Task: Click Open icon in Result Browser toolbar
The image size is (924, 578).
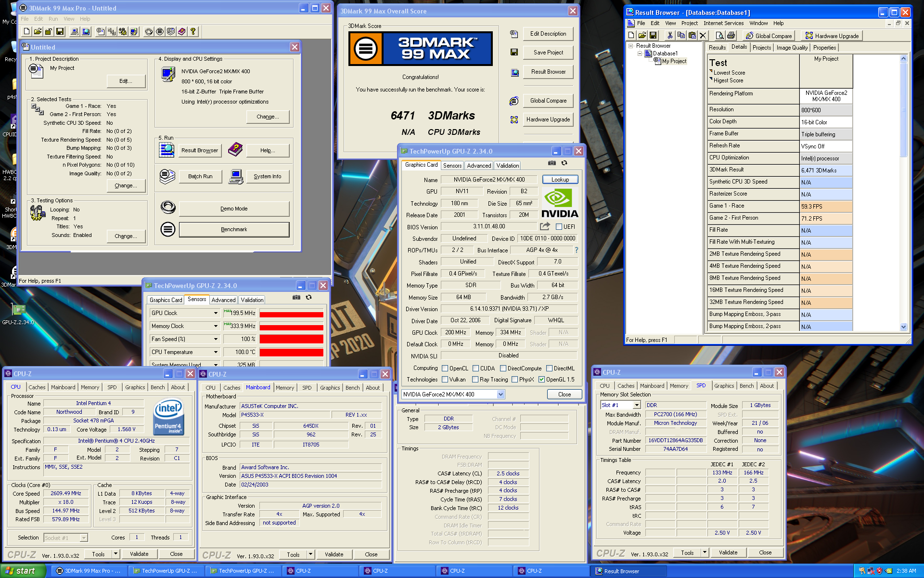Action: [642, 35]
